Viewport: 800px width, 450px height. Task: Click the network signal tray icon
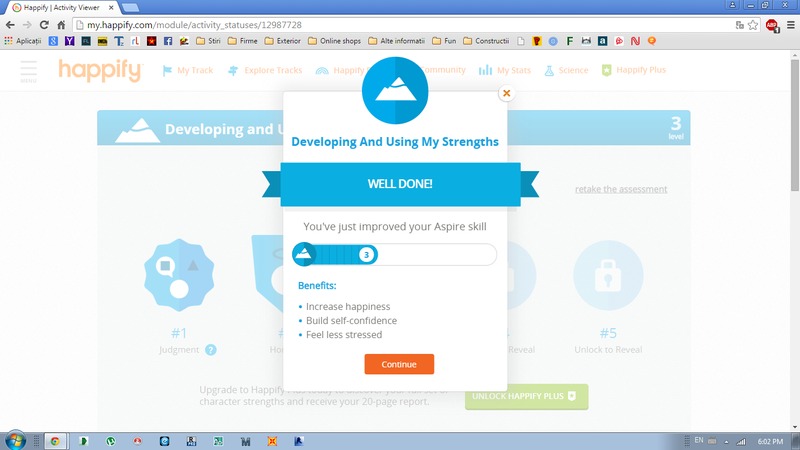741,441
